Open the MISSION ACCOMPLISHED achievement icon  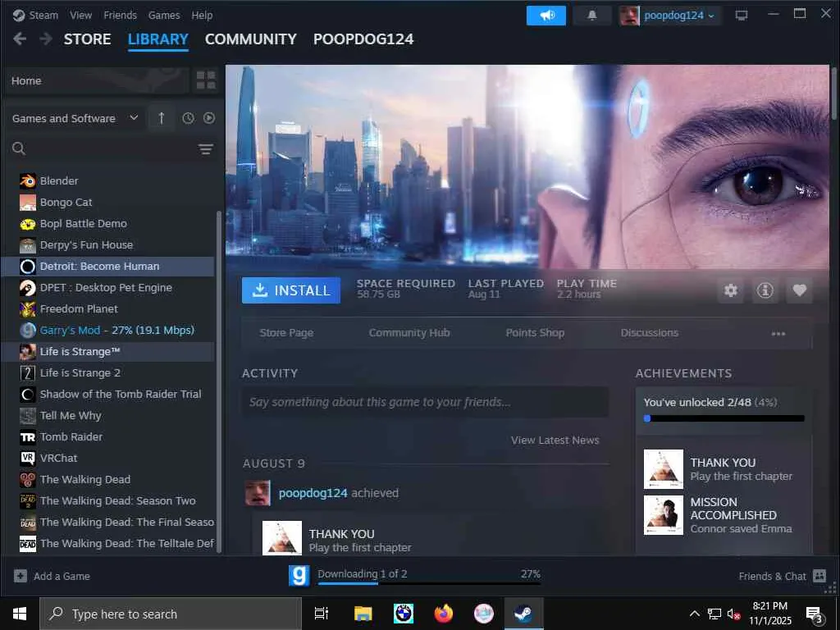click(x=663, y=515)
